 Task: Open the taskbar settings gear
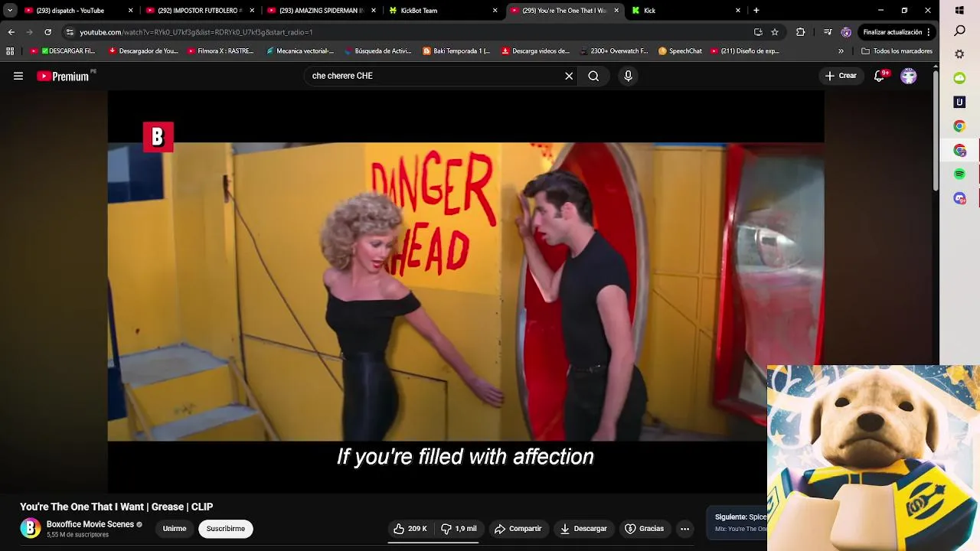(959, 54)
